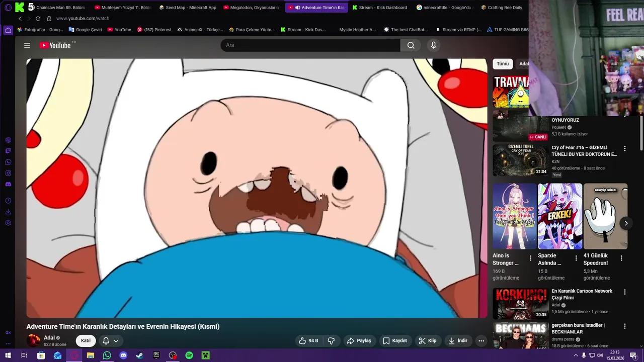Open AnimeciX bookmark
The width and height of the screenshot is (644, 362).
(200, 30)
